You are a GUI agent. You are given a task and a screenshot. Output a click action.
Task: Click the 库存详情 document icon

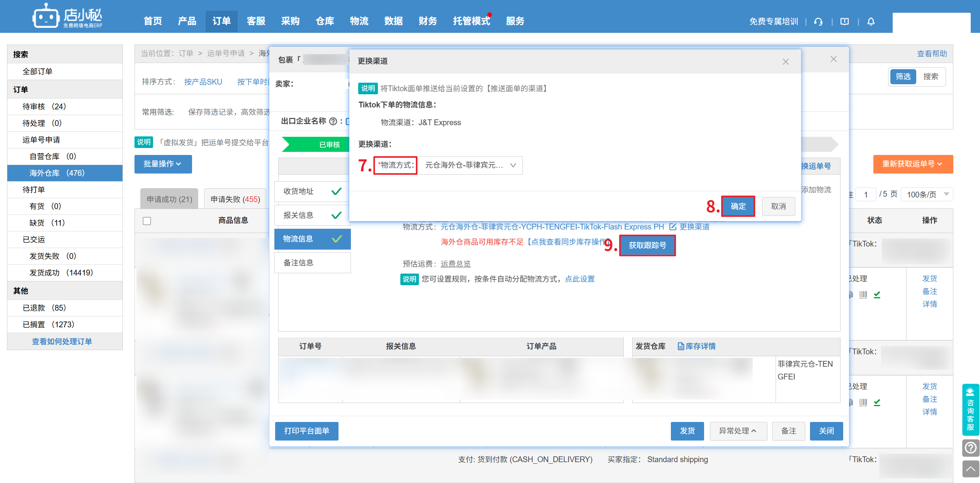[x=681, y=346]
